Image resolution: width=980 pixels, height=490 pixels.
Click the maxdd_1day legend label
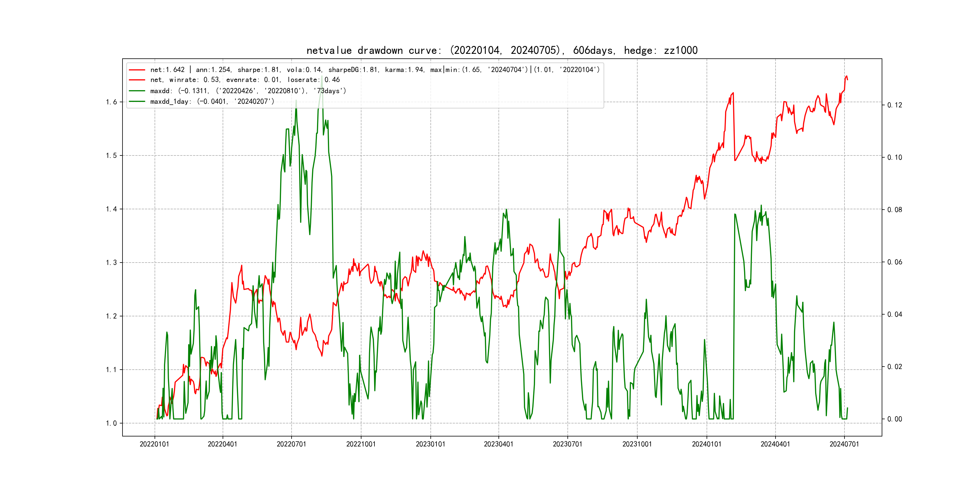coord(212,102)
